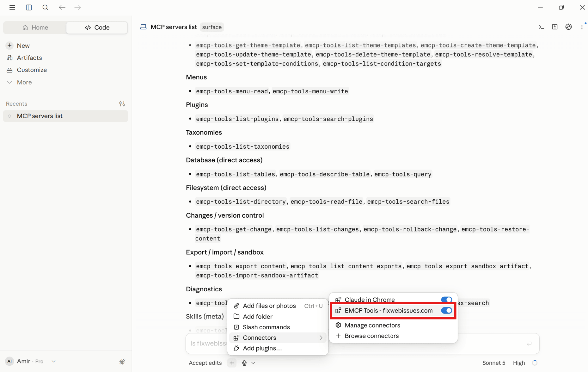Open the Recents filter icon

click(x=122, y=103)
